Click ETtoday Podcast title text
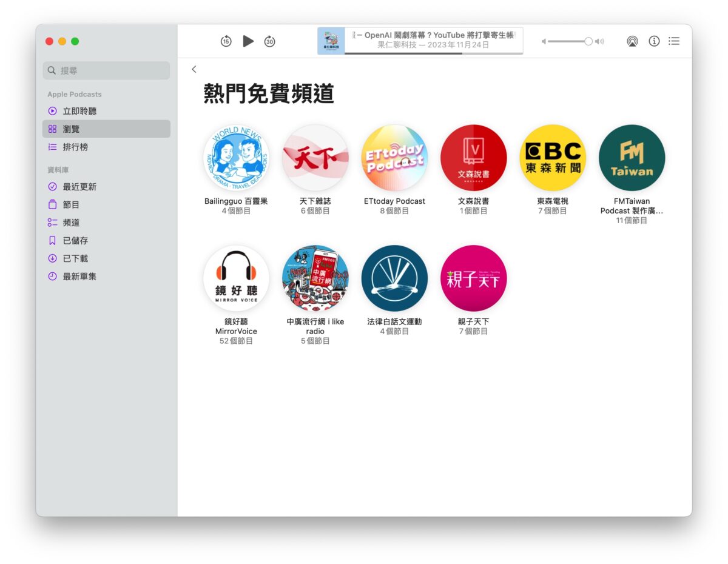The image size is (728, 564). click(394, 201)
